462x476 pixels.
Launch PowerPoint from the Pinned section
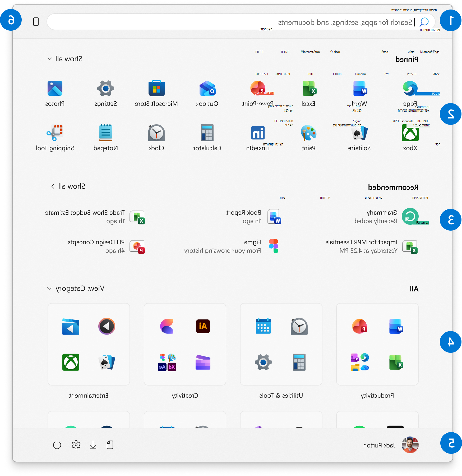(258, 94)
